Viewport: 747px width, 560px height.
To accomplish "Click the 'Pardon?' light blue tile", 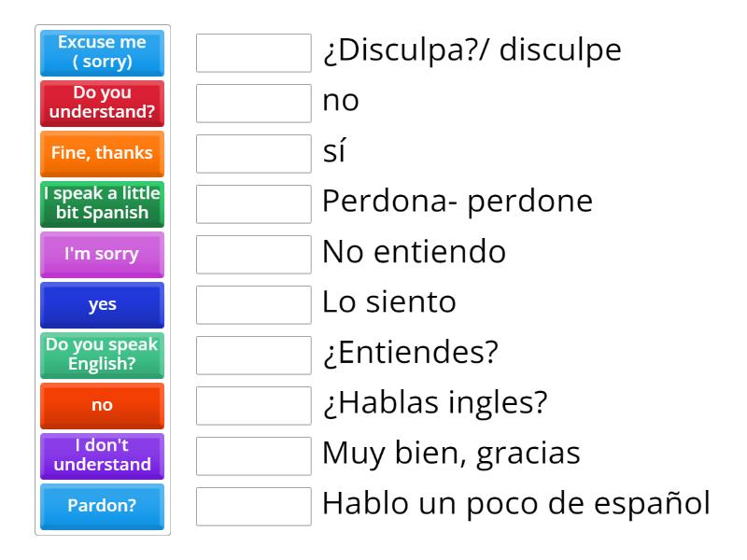I will pyautogui.click(x=102, y=507).
